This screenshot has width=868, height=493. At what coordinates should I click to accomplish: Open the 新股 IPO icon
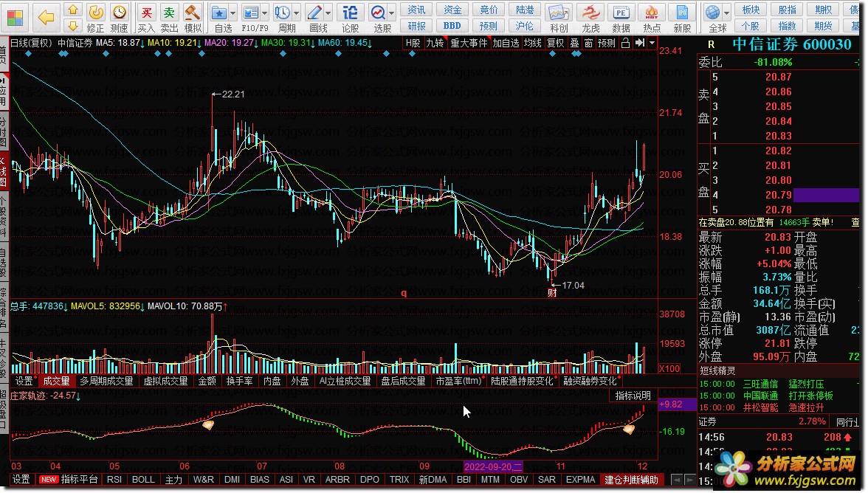(x=682, y=18)
